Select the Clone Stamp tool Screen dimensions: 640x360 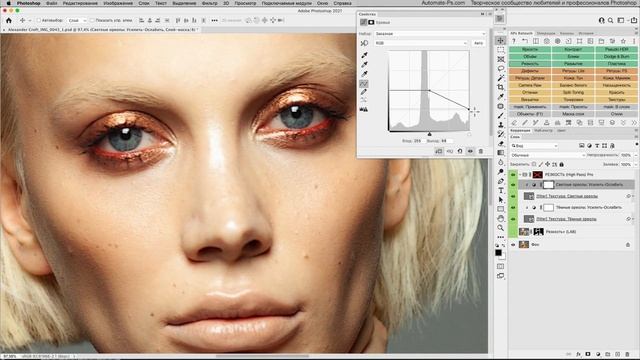tap(500, 125)
